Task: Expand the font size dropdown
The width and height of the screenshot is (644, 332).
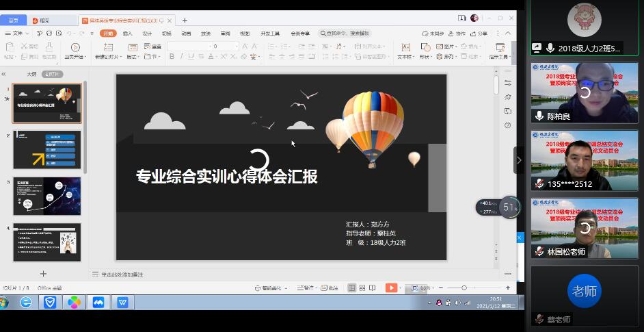Action: click(235, 47)
